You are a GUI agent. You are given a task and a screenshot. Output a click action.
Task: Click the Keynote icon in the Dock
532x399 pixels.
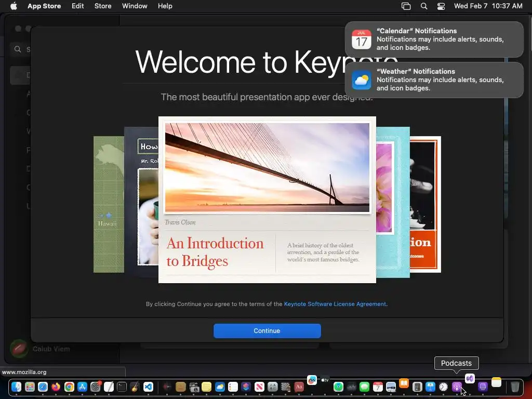(x=430, y=387)
